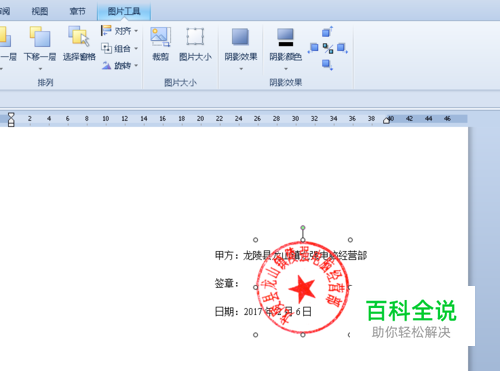
Task: Click the bottom-center handle of stamp
Action: click(303, 335)
